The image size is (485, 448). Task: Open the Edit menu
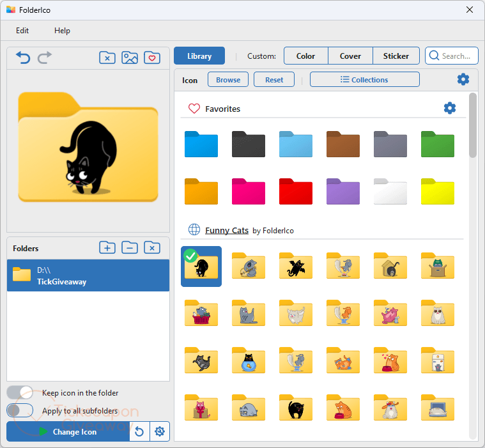(22, 31)
